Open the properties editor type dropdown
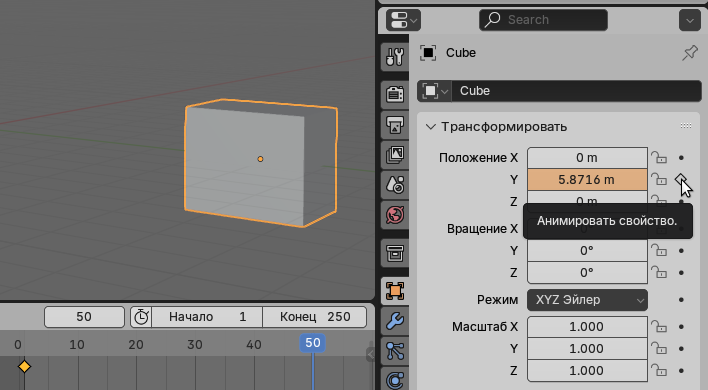This screenshot has width=708, height=390. [403, 20]
